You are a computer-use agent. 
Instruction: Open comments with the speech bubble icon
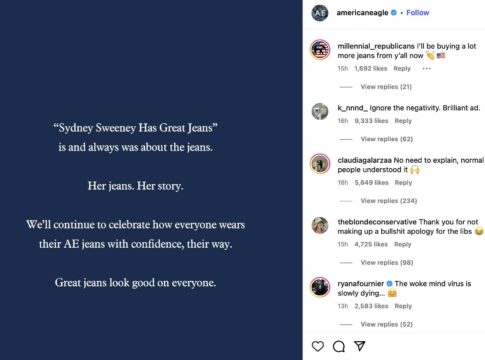[x=339, y=346]
